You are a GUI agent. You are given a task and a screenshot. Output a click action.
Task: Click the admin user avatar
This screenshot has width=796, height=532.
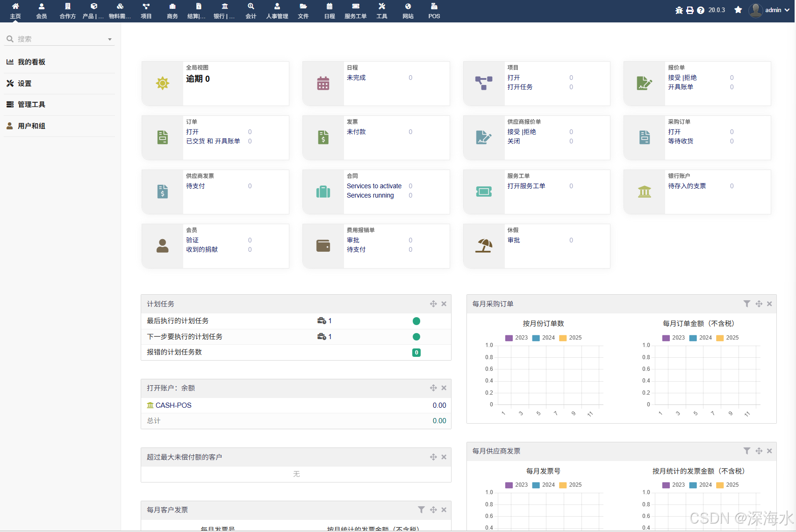point(755,10)
